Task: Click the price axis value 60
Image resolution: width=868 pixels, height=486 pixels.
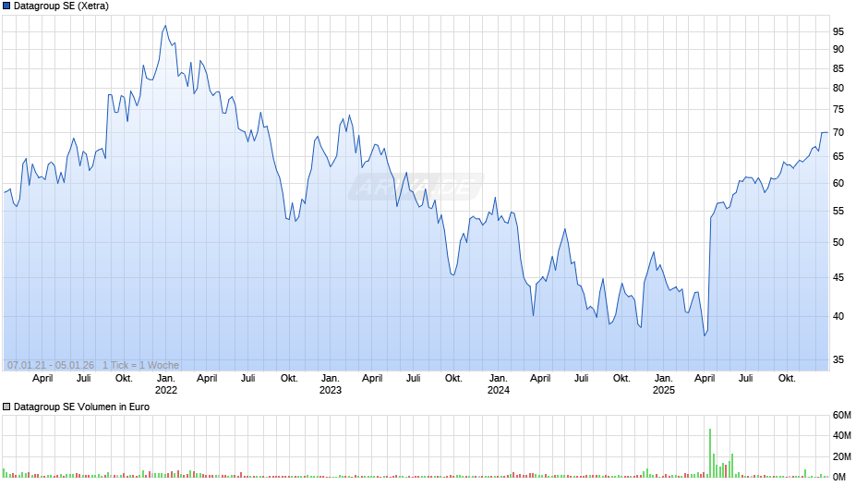Action: coord(838,184)
